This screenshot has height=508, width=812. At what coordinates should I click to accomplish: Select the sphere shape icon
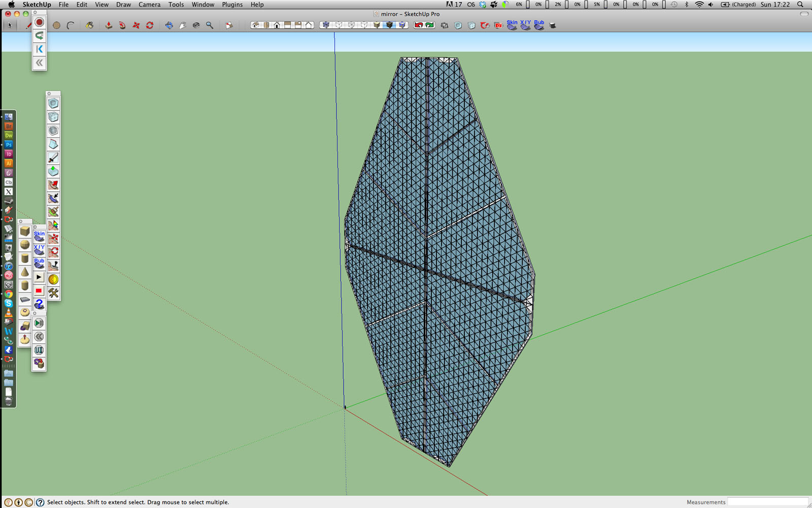tap(25, 245)
